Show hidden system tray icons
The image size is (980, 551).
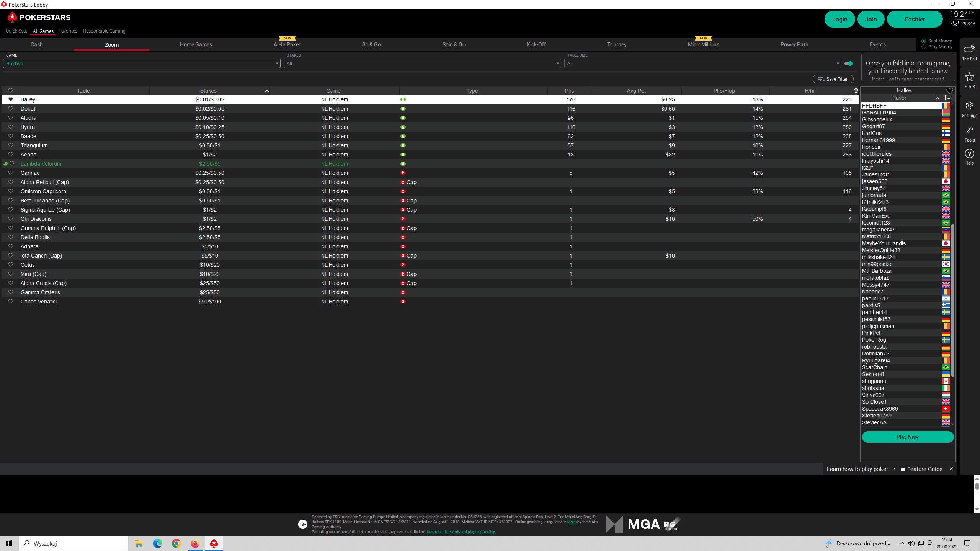point(902,543)
